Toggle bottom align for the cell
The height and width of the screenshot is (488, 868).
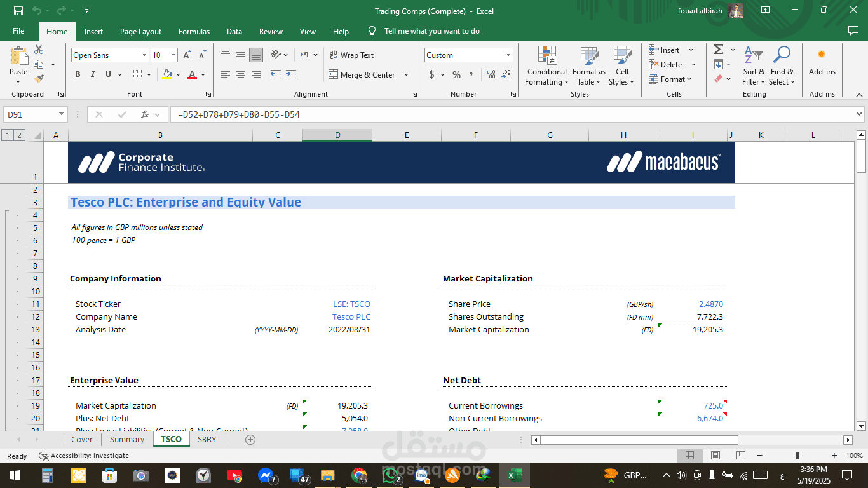(255, 55)
